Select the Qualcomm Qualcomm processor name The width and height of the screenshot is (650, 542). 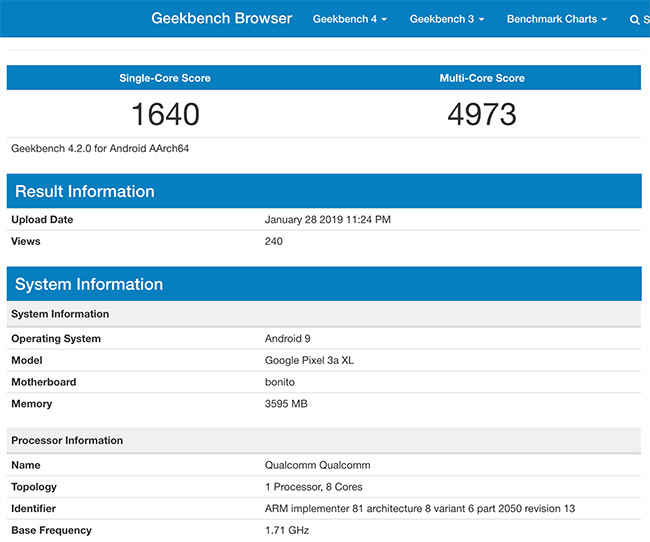coord(318,465)
